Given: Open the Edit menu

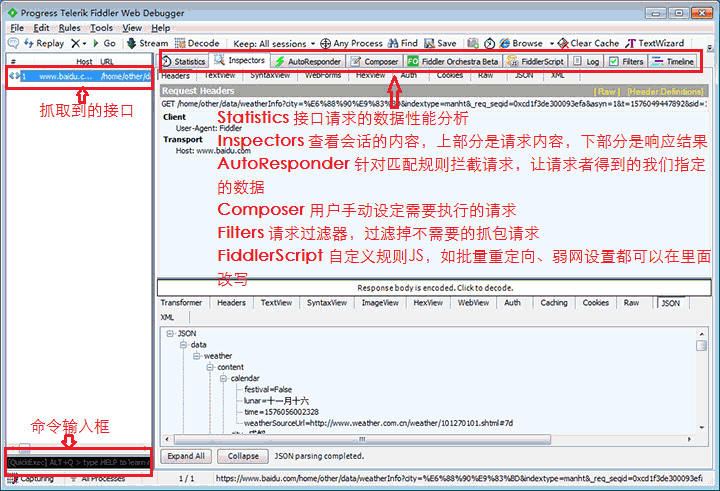Looking at the screenshot, I should coord(41,28).
